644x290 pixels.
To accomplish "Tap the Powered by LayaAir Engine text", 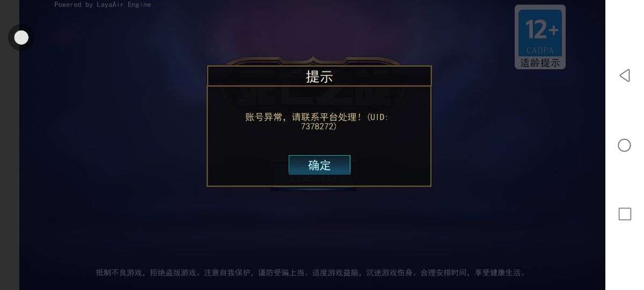I will point(103,4).
